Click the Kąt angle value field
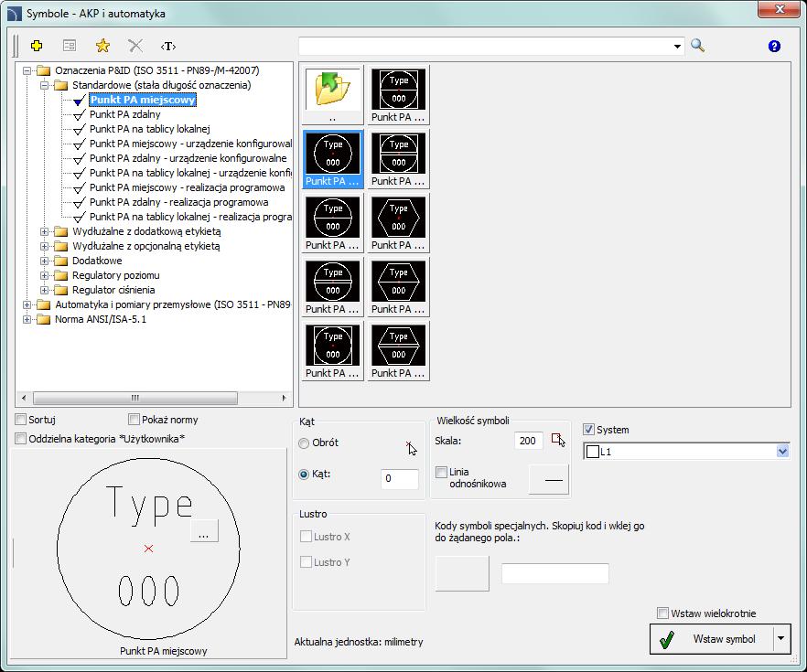Image resolution: width=807 pixels, height=672 pixels. pos(399,479)
